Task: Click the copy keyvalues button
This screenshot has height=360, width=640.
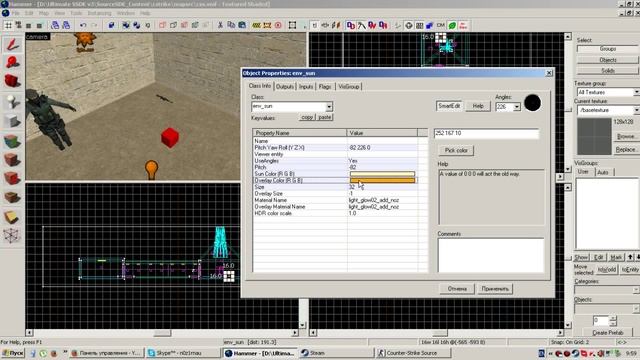Action: (x=307, y=117)
